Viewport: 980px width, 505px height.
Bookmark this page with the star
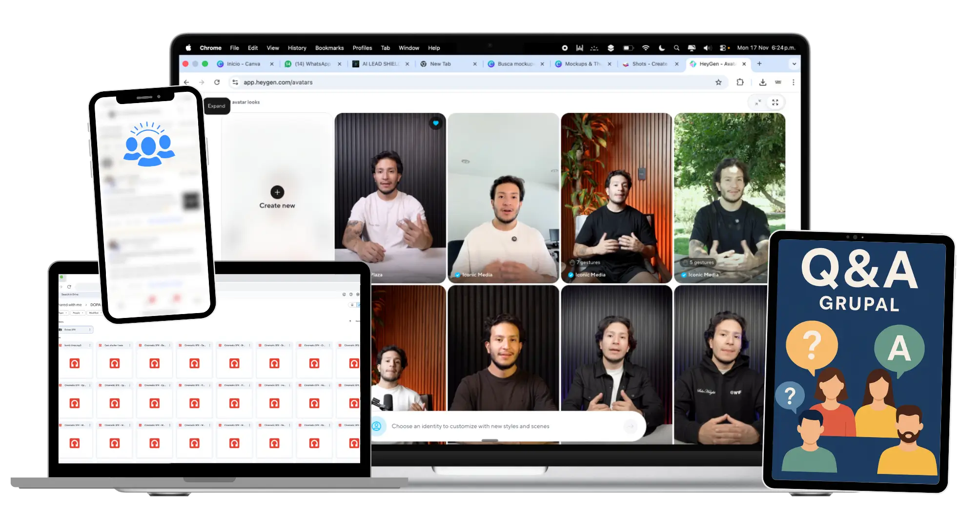coord(718,82)
